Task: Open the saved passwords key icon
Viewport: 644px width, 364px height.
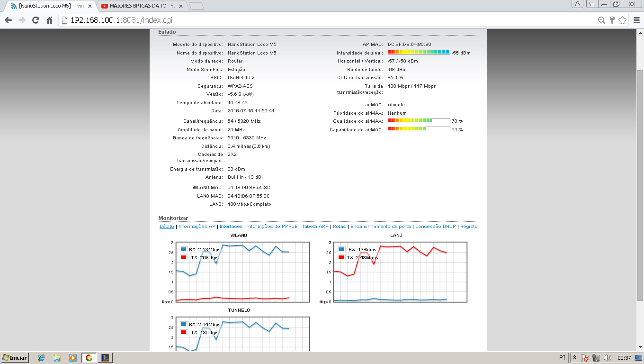Action: pyautogui.click(x=612, y=20)
